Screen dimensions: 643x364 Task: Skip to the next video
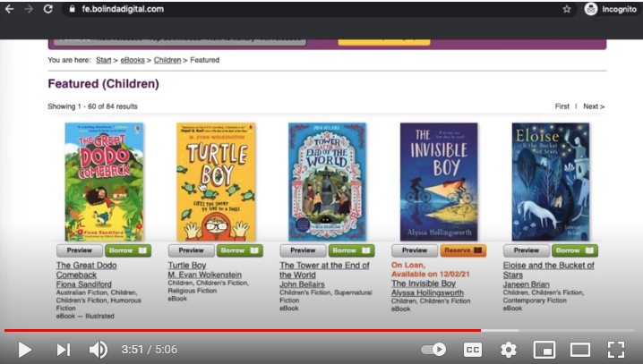point(64,350)
